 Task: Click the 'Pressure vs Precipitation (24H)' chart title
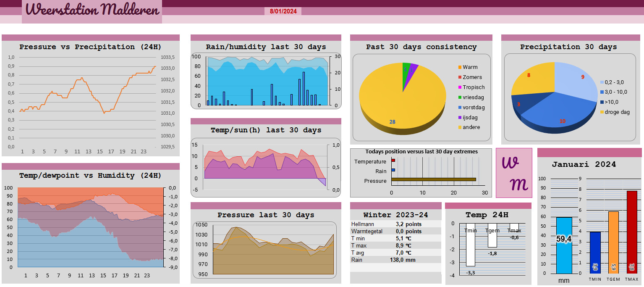(x=90, y=47)
